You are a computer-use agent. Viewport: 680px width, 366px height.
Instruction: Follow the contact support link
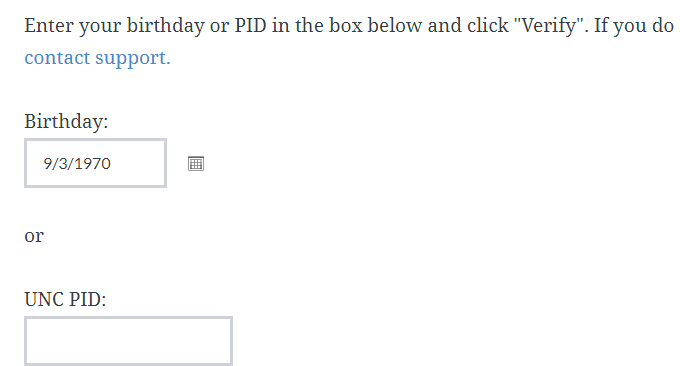98,58
